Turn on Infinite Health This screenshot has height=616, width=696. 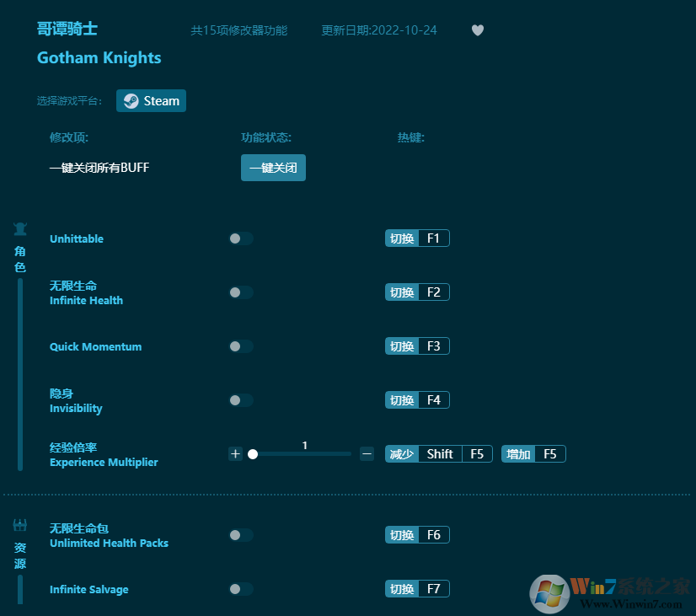click(241, 292)
